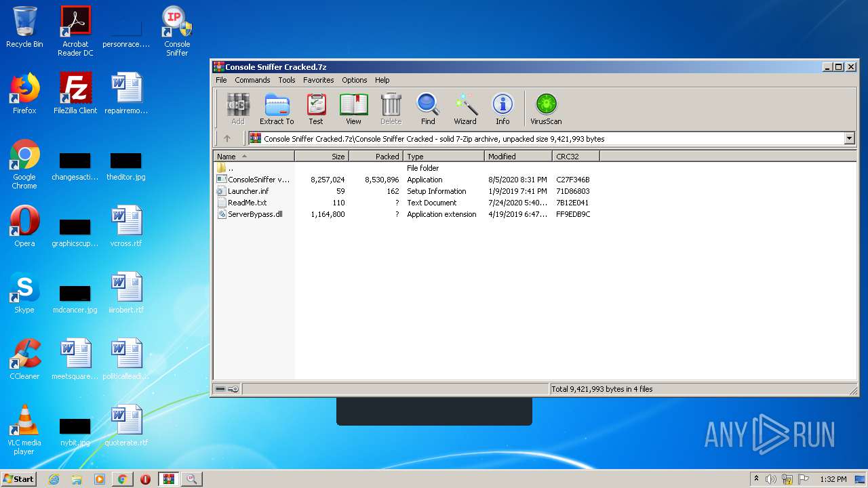Launch the Wizard tool
The width and height of the screenshot is (868, 488).
click(465, 109)
